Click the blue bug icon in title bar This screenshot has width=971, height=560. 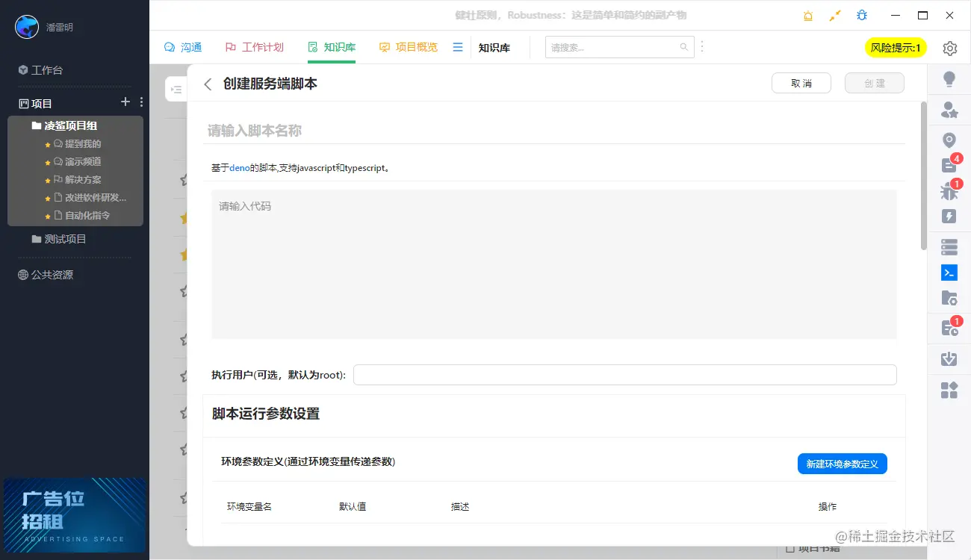862,16
